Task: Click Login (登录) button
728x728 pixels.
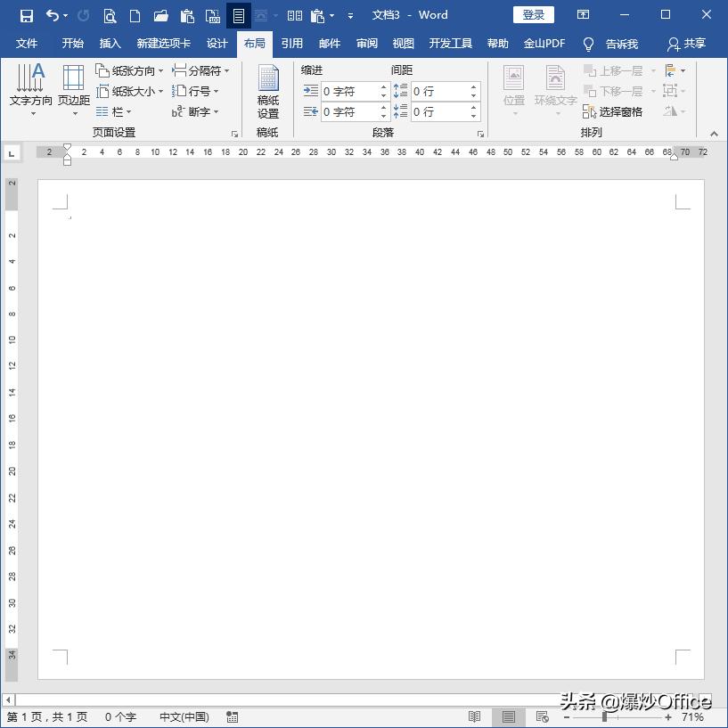Action: 534,15
